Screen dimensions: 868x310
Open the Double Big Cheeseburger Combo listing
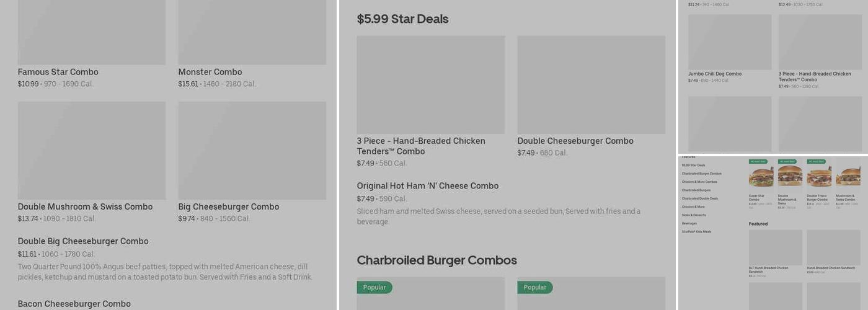click(x=83, y=241)
